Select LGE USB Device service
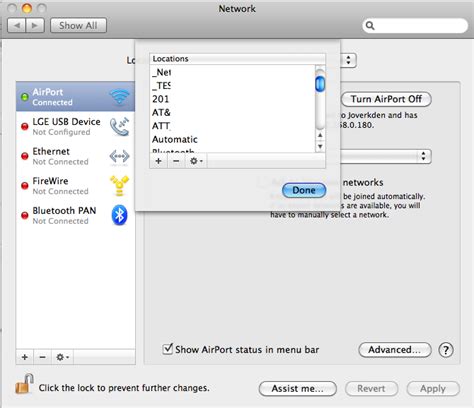 pos(75,126)
